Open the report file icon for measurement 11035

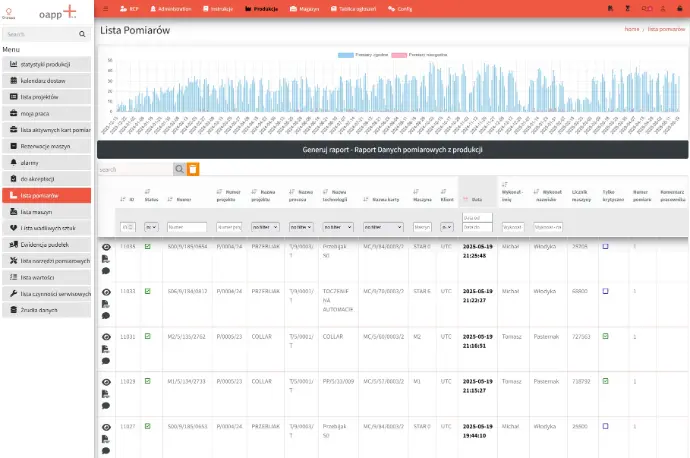106,259
